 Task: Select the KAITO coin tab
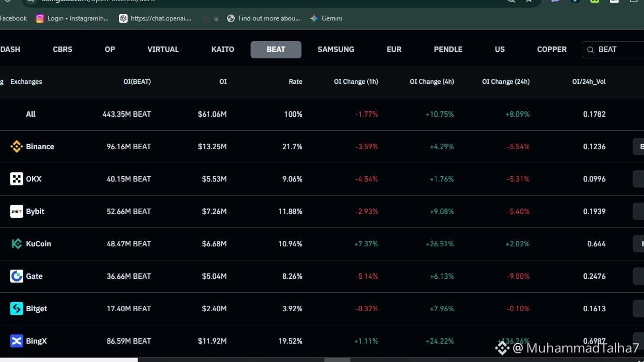(x=223, y=49)
